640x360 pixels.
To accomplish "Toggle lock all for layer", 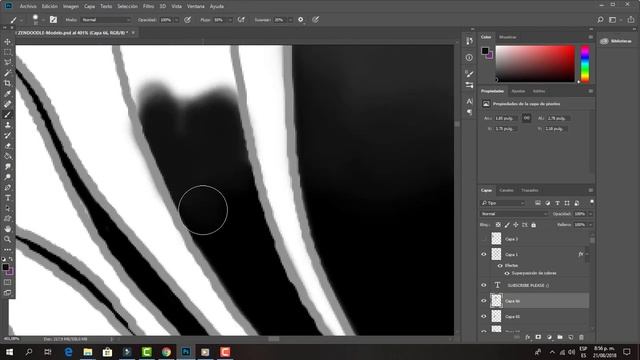I will pyautogui.click(x=533, y=225).
